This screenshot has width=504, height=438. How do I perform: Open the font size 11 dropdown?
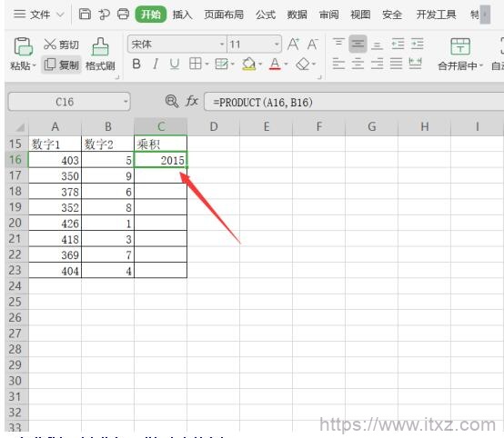[x=277, y=44]
